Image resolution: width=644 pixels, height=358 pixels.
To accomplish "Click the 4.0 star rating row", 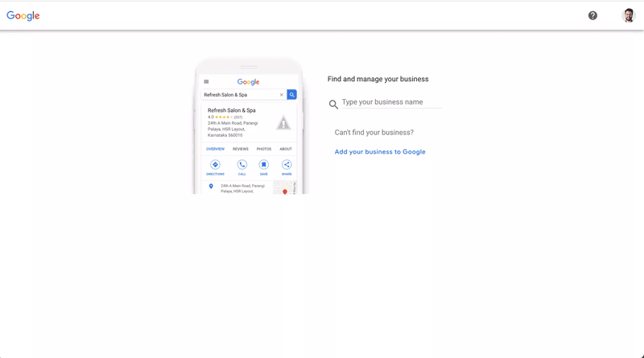I will point(225,117).
